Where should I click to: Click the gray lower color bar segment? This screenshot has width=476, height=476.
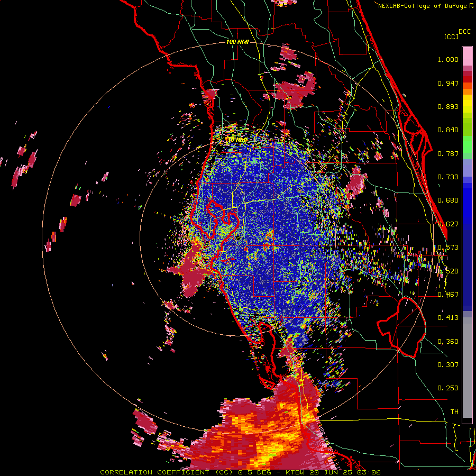(467, 368)
